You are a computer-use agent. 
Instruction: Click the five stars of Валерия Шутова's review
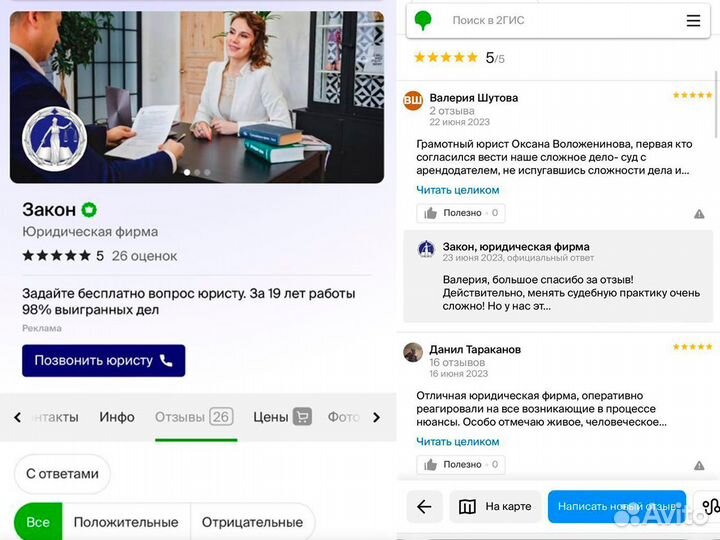[x=692, y=95]
